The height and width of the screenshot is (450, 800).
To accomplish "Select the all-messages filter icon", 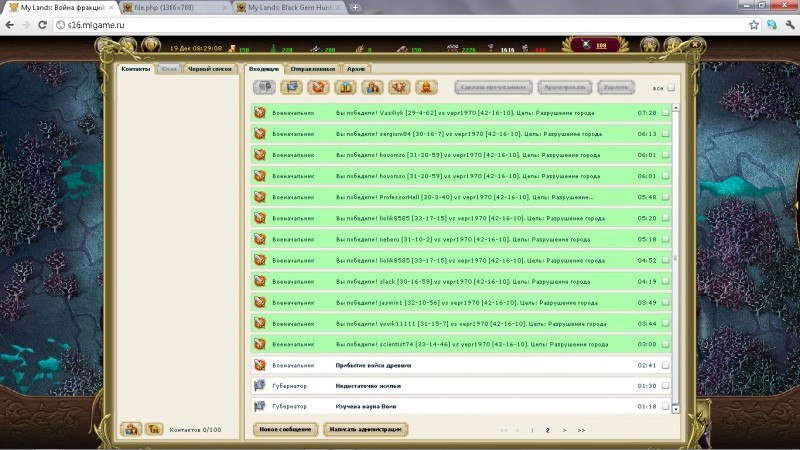I will (264, 87).
